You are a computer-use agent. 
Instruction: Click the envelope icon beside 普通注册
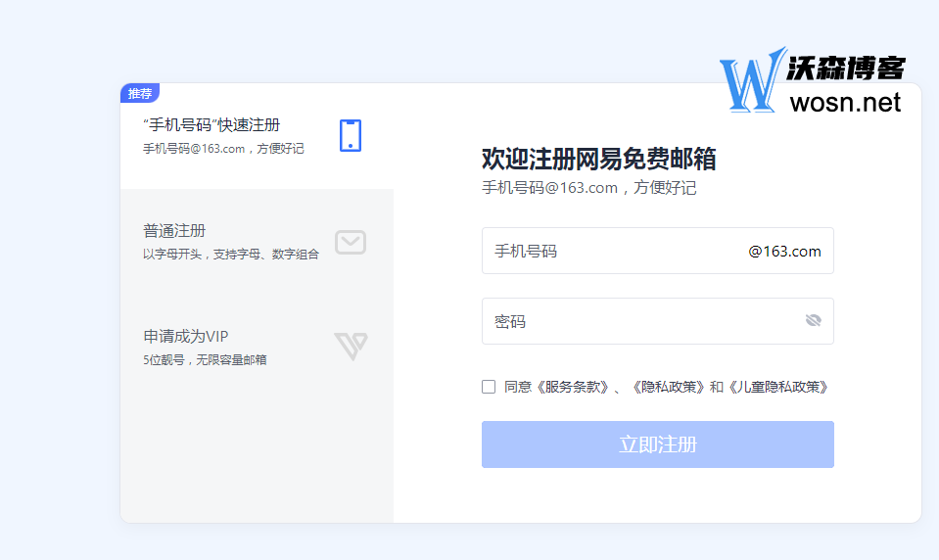click(351, 242)
